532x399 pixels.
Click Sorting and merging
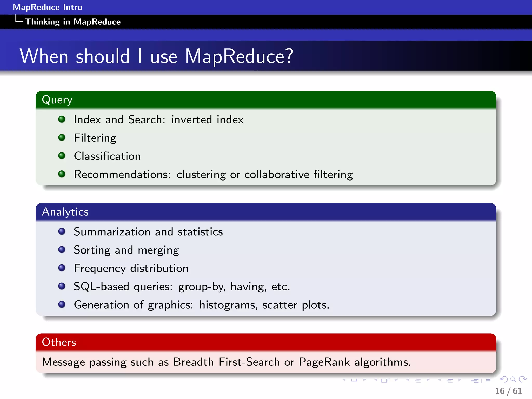tap(126, 250)
